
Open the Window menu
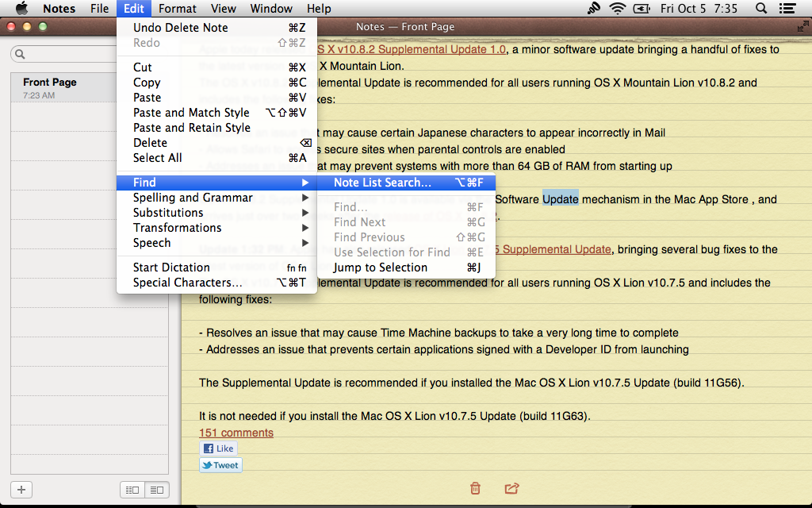pos(271,8)
